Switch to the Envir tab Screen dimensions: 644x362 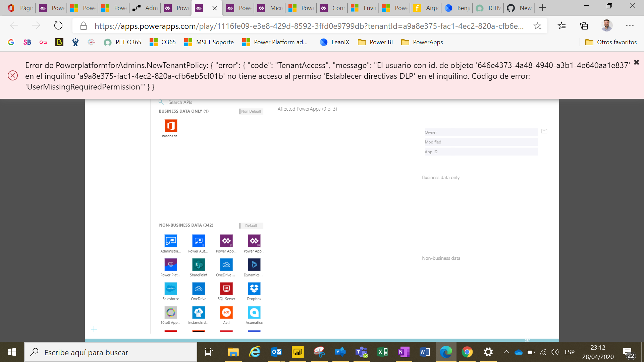click(363, 8)
